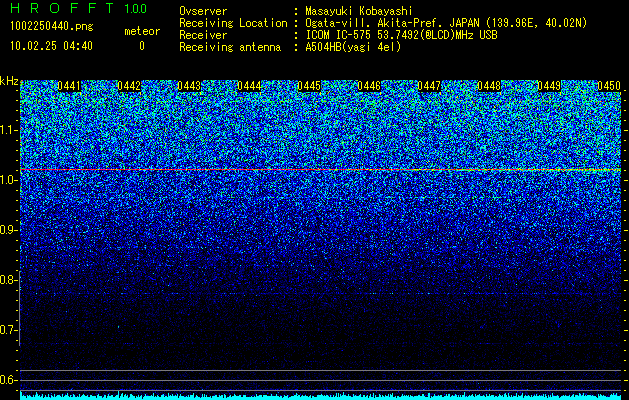Click the kHz axis unit label
The image size is (629, 400).
[9, 81]
